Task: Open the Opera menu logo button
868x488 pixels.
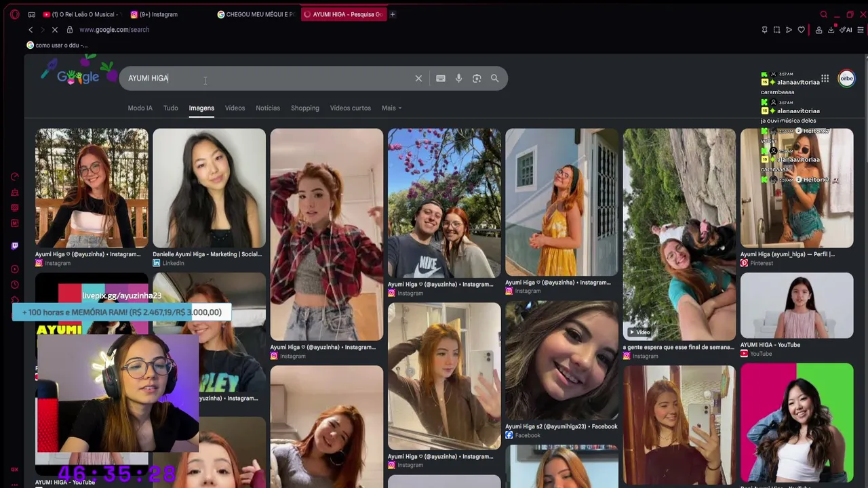Action: (15, 14)
